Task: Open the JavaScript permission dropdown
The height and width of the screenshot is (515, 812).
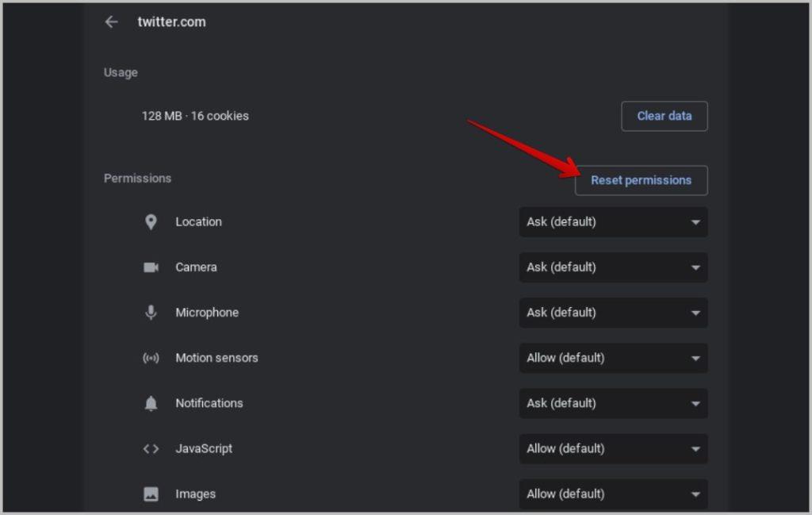Action: (613, 448)
